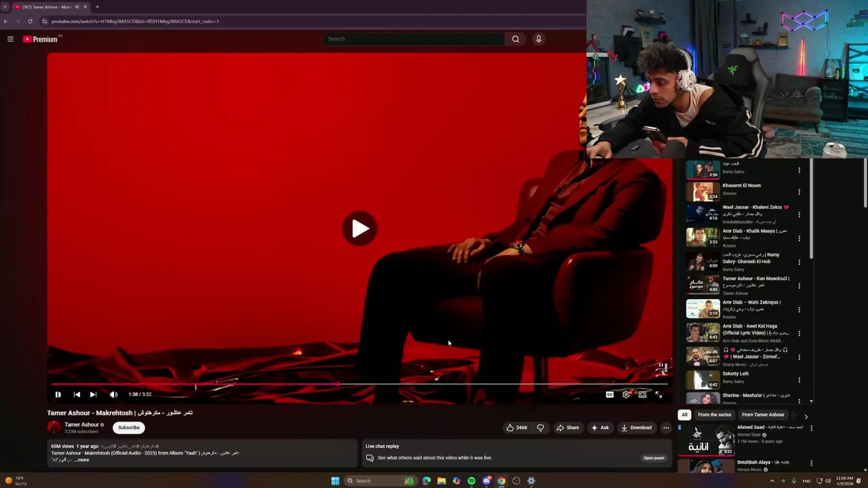Open options for Amr Diab Khalik Maaya
Screen dimensions: 868x488
[x=800, y=239]
